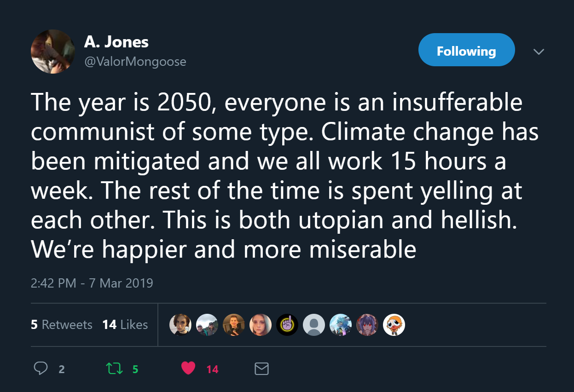Open A. Jones profile picture
Screen dimensions: 574x392
(53, 52)
